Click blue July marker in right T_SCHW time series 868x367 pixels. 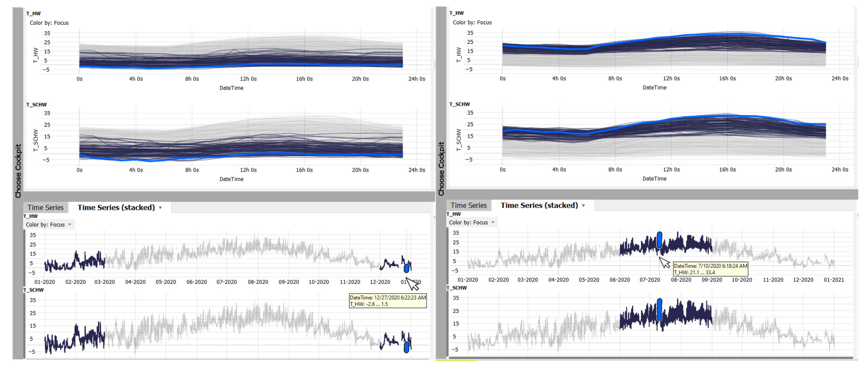[659, 309]
